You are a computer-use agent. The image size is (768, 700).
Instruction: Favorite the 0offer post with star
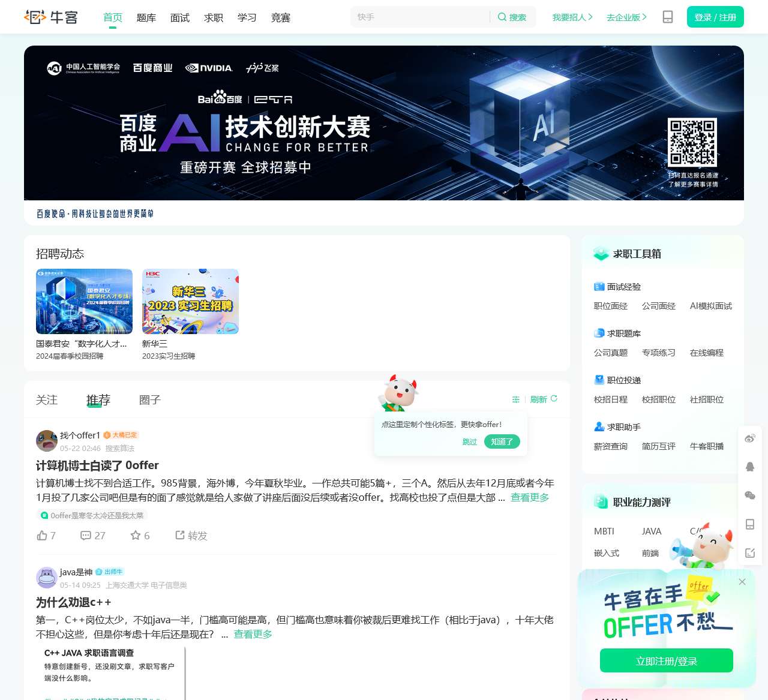click(x=140, y=536)
